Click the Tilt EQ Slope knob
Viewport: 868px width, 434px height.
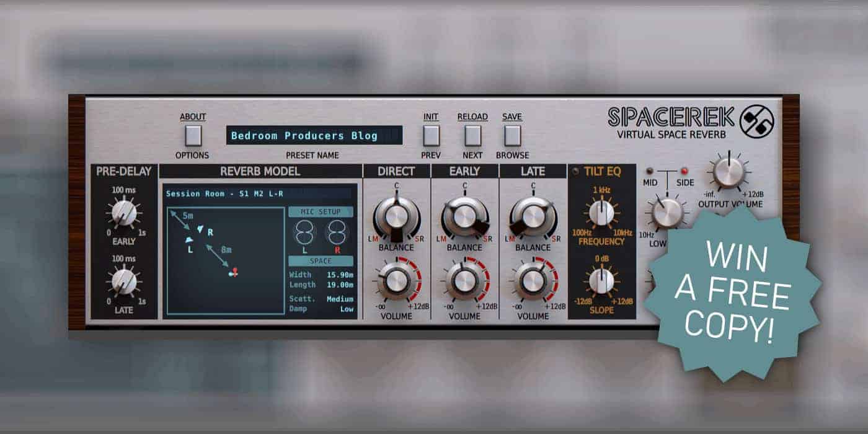point(601,281)
